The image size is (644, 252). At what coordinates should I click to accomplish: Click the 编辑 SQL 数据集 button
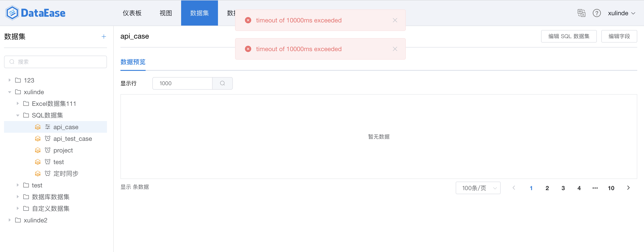tap(568, 36)
